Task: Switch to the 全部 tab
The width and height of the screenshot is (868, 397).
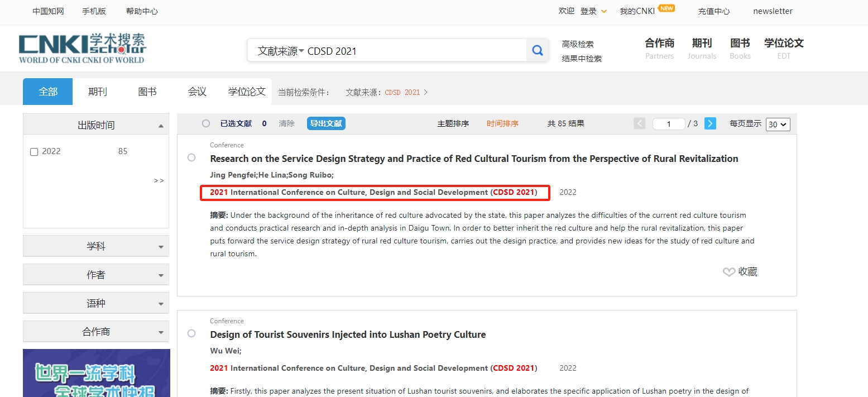Action: [48, 92]
